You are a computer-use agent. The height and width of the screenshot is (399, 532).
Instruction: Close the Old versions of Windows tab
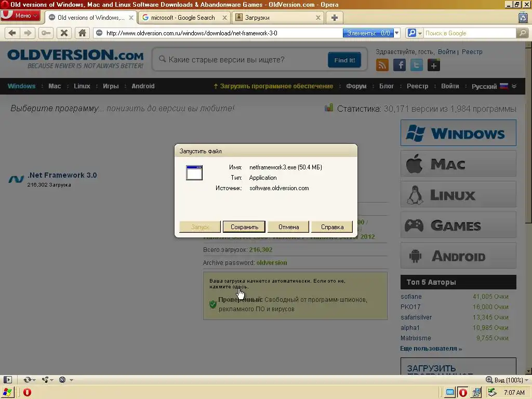coord(131,18)
